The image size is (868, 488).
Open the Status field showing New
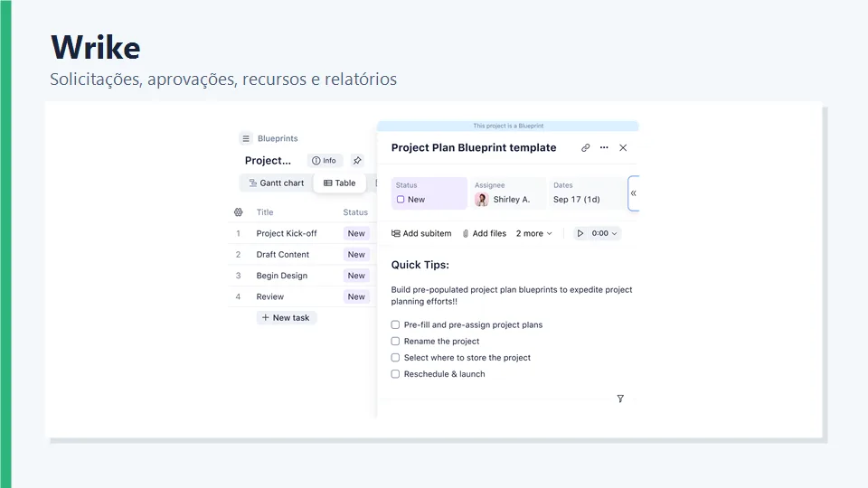click(x=429, y=193)
